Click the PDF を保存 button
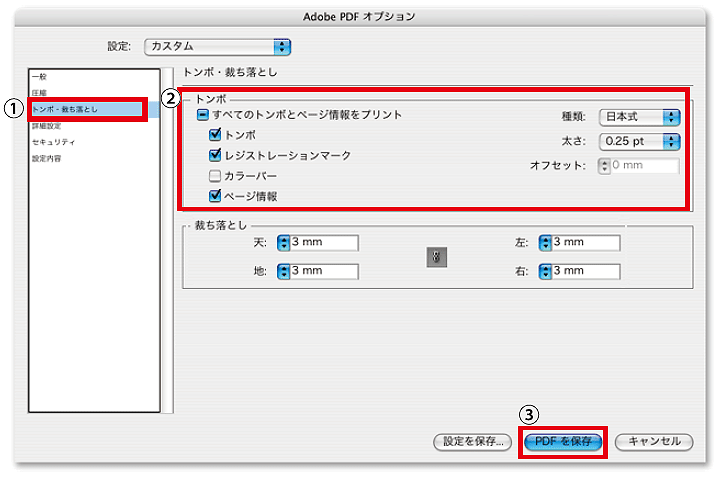The image size is (719, 477). (563, 442)
